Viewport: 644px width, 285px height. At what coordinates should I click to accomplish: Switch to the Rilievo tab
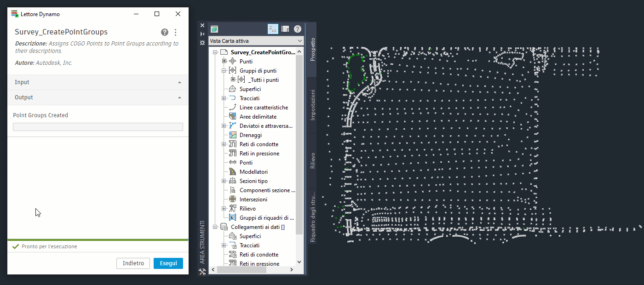[x=313, y=160]
